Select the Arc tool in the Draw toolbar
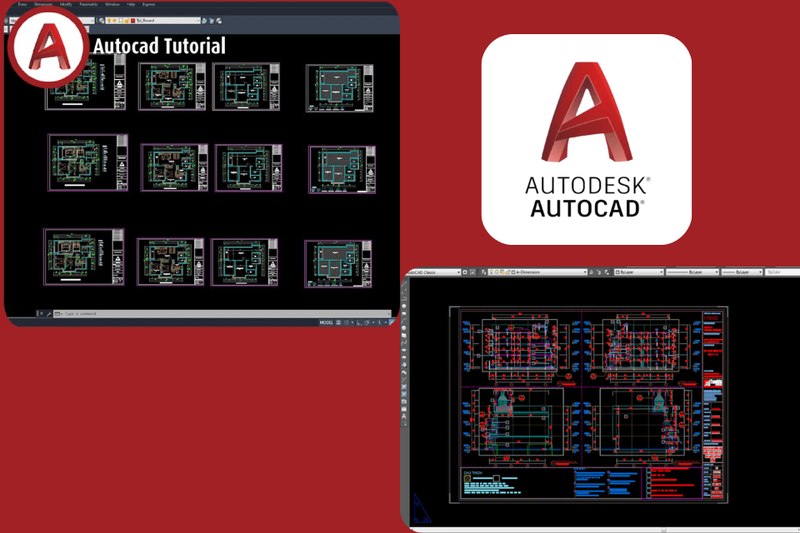 (404, 320)
